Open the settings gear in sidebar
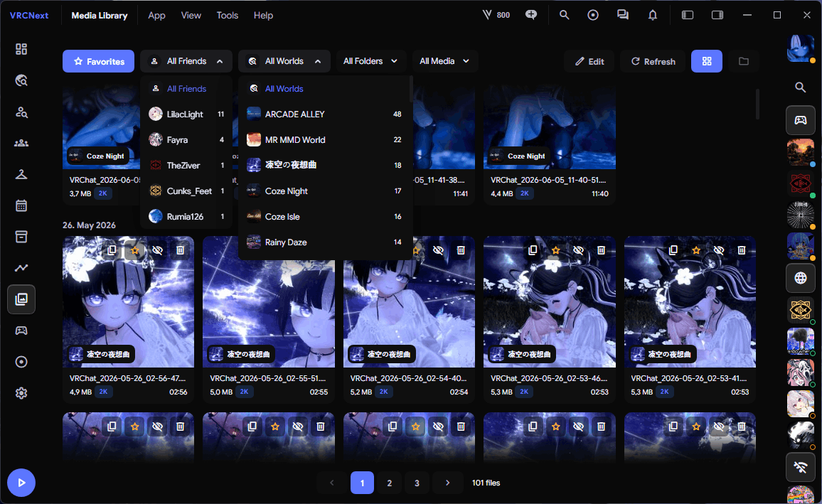The height and width of the screenshot is (504, 822). tap(21, 393)
